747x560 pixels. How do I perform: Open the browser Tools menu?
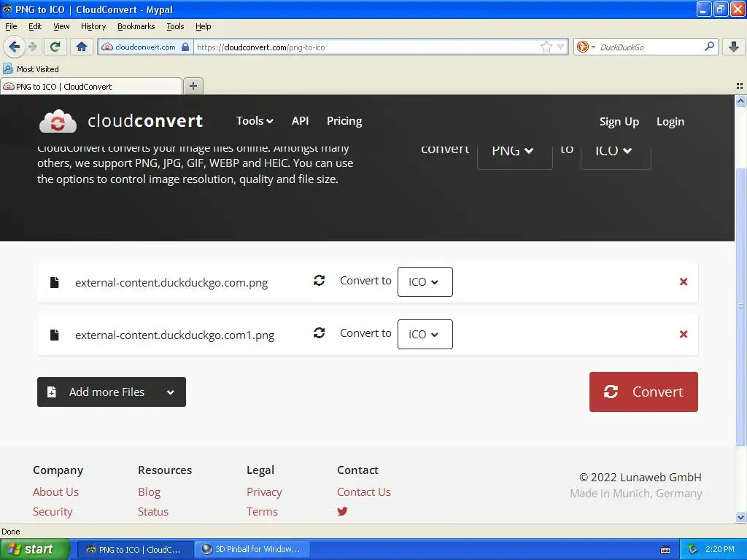175,26
